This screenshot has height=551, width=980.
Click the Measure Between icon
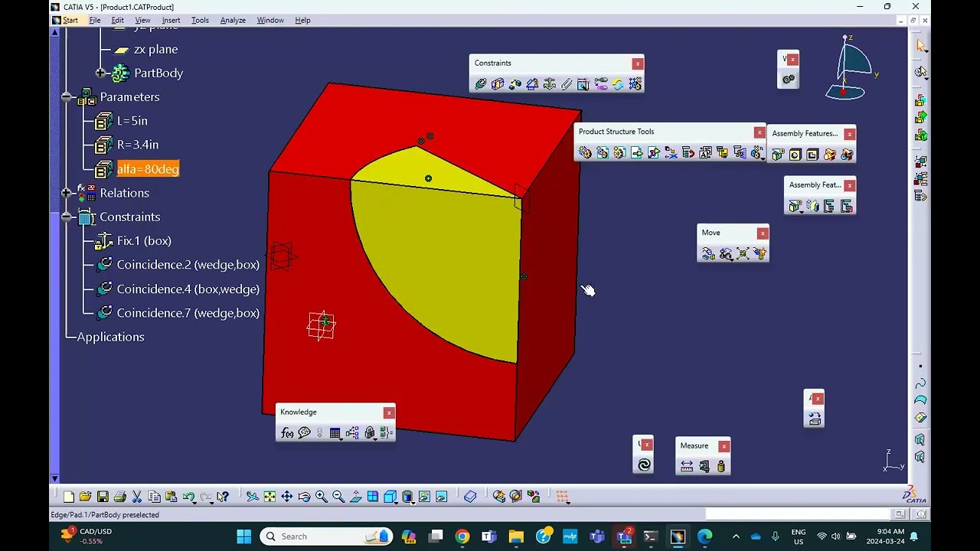click(687, 466)
